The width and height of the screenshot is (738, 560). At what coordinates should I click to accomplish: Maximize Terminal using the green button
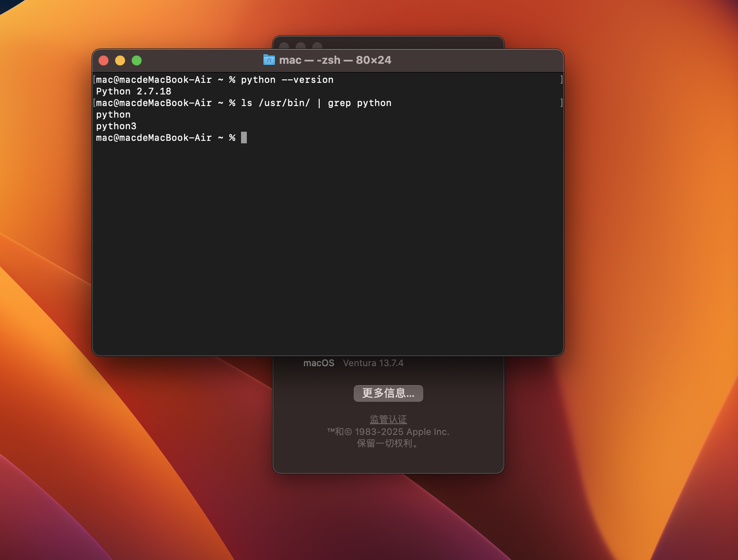137,60
